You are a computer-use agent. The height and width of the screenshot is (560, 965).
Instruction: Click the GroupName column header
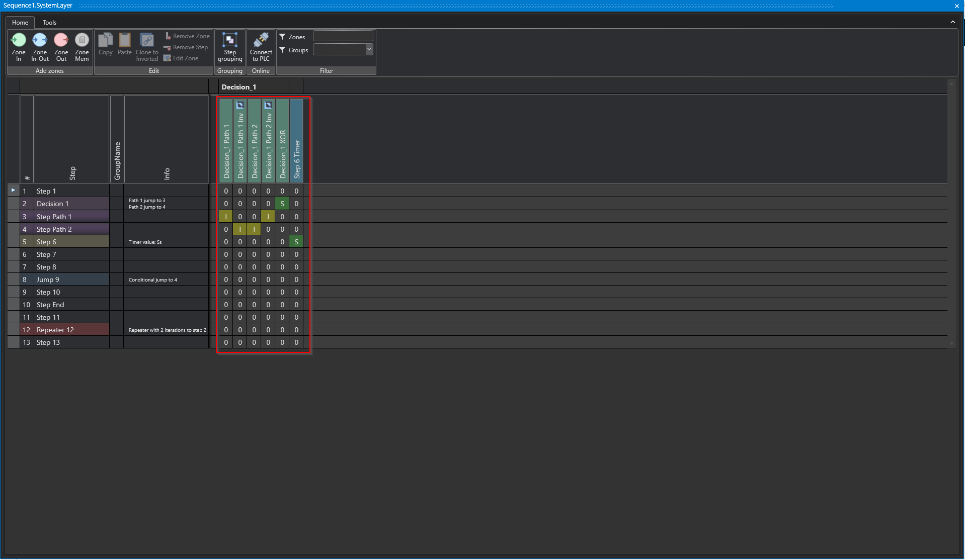point(117,139)
